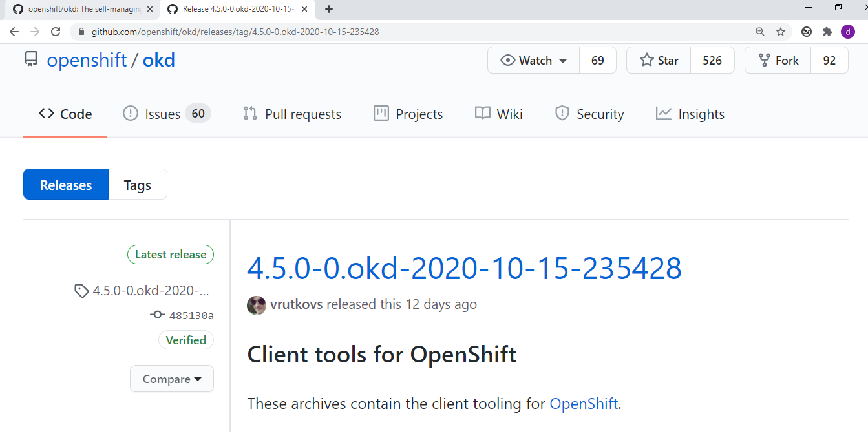Open the Projects tab
The width and height of the screenshot is (868, 438).
[x=408, y=114]
